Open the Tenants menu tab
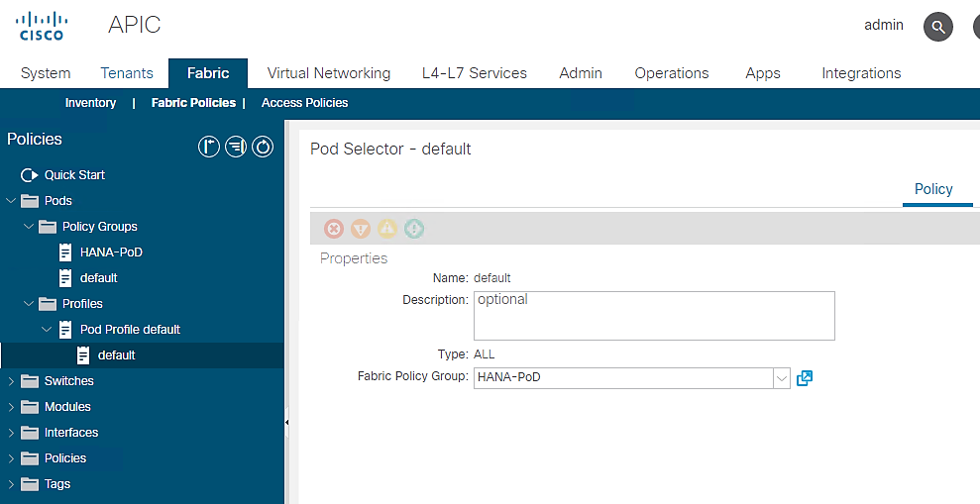Image resolution: width=980 pixels, height=504 pixels. click(127, 73)
